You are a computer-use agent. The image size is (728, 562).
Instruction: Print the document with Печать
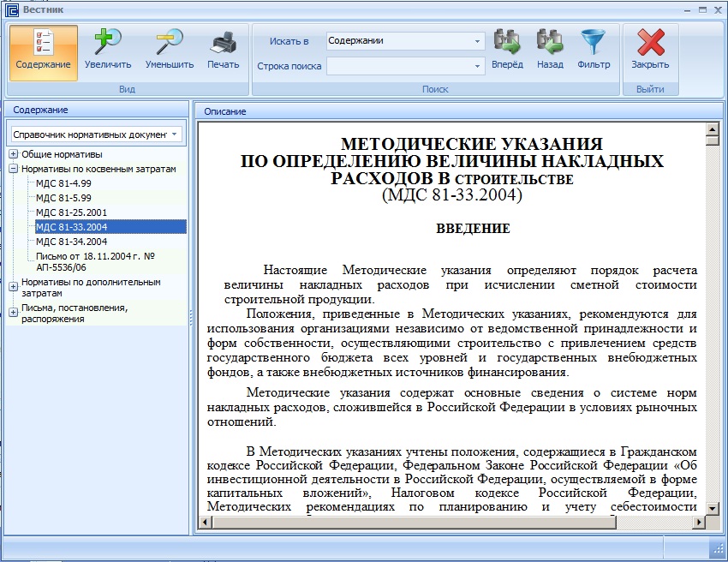tap(224, 51)
